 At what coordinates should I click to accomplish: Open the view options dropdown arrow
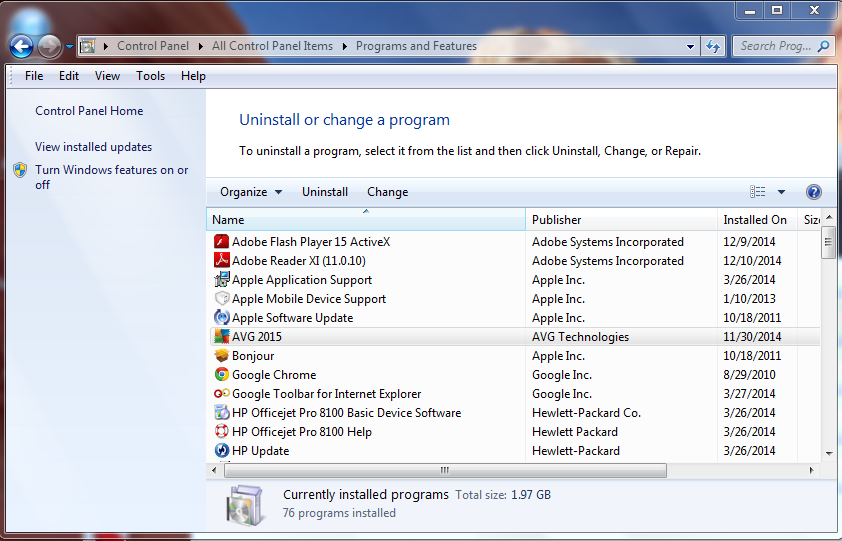pyautogui.click(x=781, y=192)
